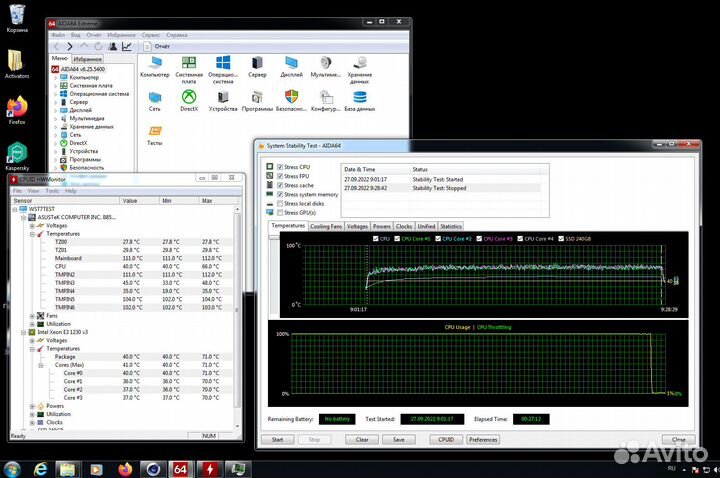Expand the Powers node in HWMonitor
The width and height of the screenshot is (720, 478).
[x=32, y=406]
